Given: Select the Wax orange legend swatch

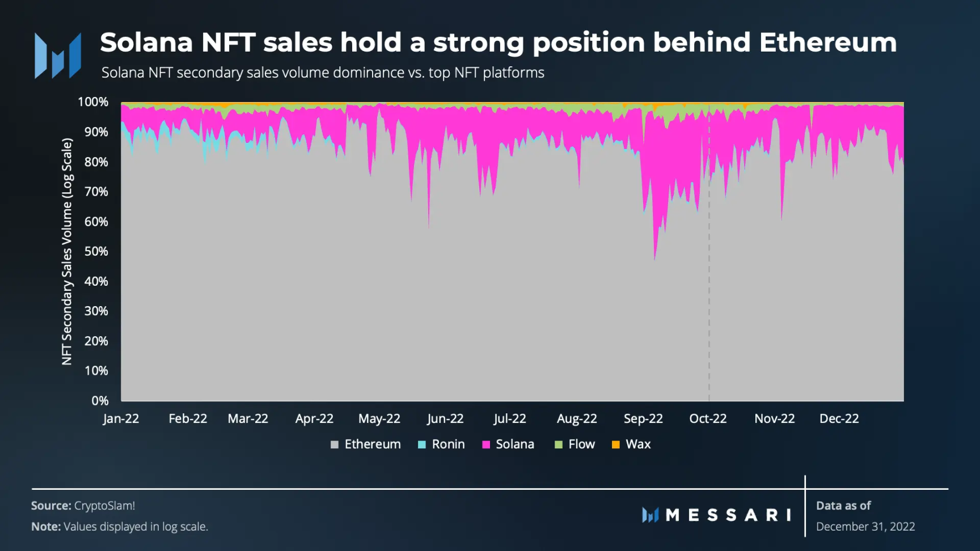Looking at the screenshot, I should [x=616, y=445].
